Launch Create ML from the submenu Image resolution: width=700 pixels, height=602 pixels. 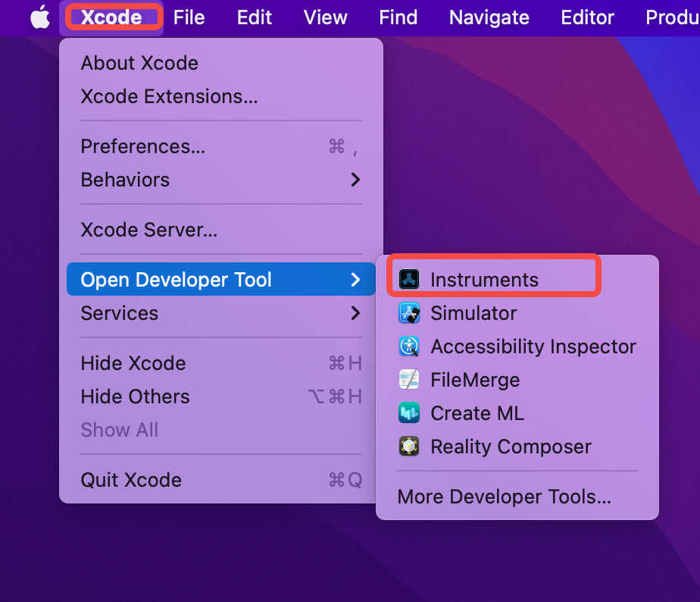pyautogui.click(x=517, y=412)
